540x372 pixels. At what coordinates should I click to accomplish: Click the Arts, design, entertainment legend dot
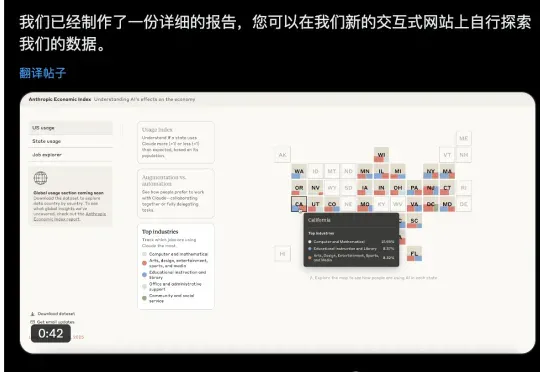point(144,263)
